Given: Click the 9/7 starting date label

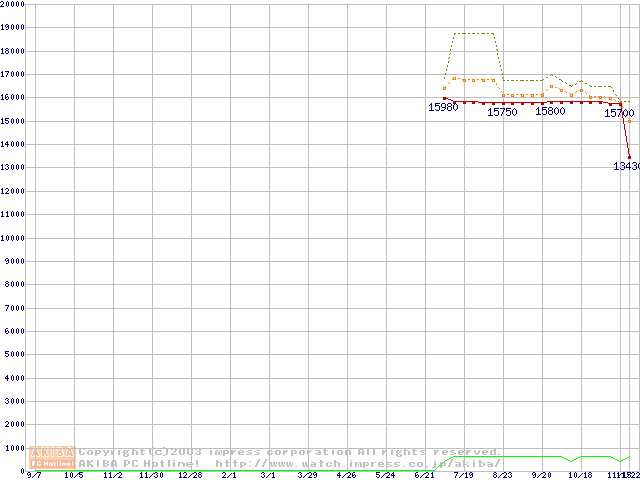Looking at the screenshot, I should pyautogui.click(x=34, y=476).
